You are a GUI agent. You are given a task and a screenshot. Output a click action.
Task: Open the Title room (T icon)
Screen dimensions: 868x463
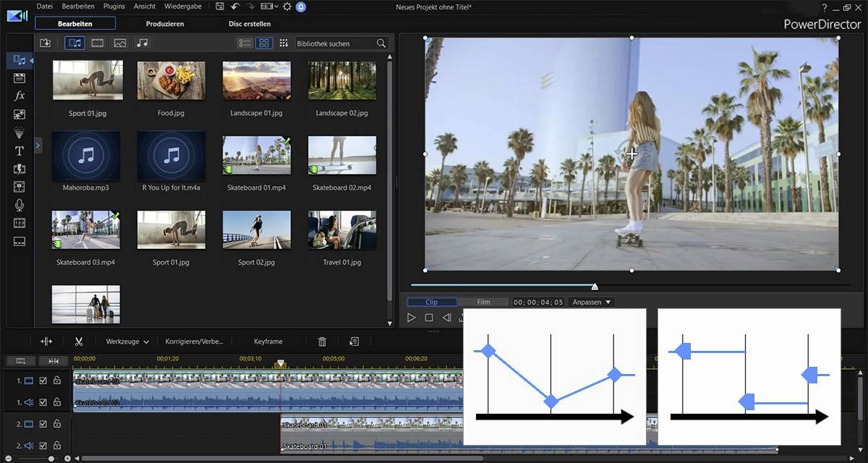pos(20,150)
